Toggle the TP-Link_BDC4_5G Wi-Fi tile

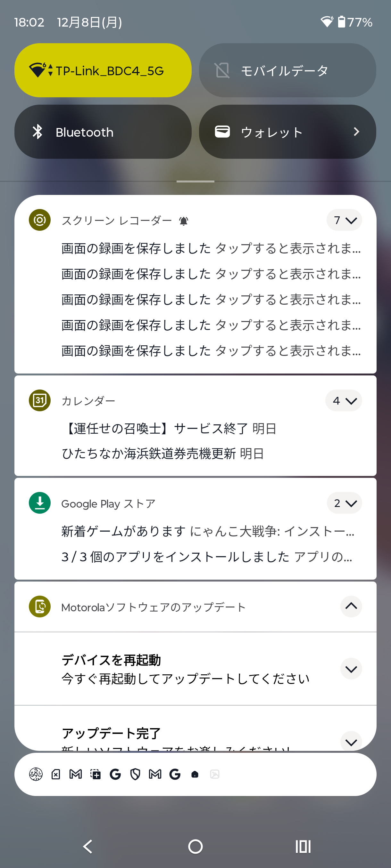[103, 70]
